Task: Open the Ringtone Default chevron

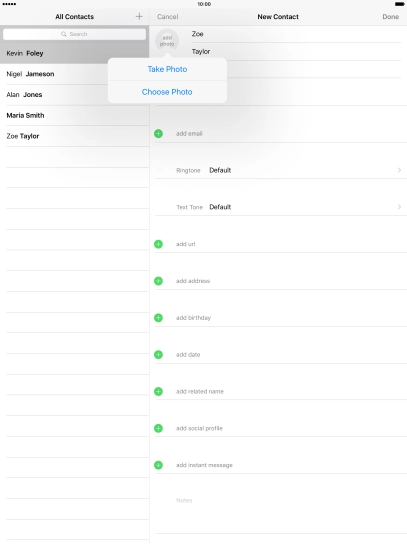Action: point(399,170)
